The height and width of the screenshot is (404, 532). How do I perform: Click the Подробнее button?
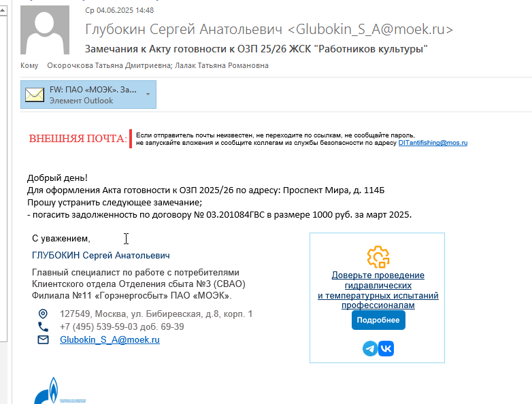tap(378, 320)
